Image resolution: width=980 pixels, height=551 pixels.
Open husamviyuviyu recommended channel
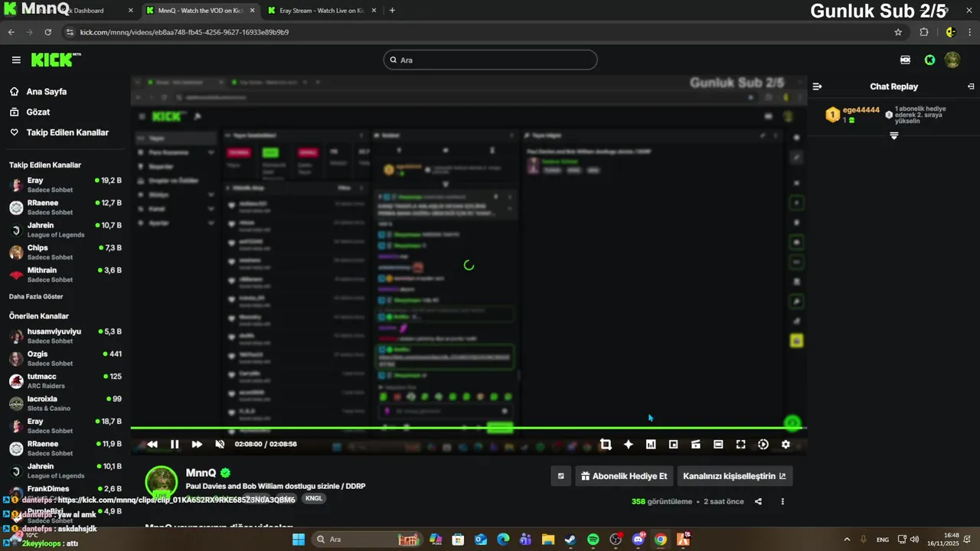(65, 336)
